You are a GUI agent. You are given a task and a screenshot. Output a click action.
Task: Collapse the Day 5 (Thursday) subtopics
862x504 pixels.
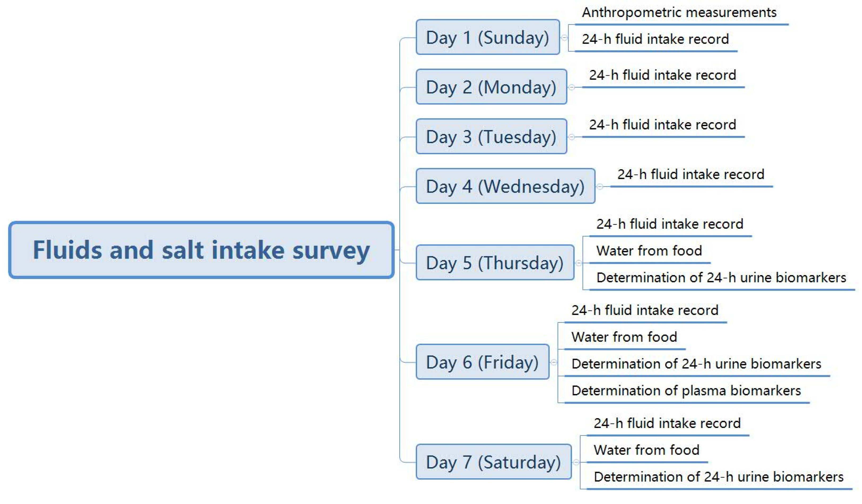click(x=579, y=263)
